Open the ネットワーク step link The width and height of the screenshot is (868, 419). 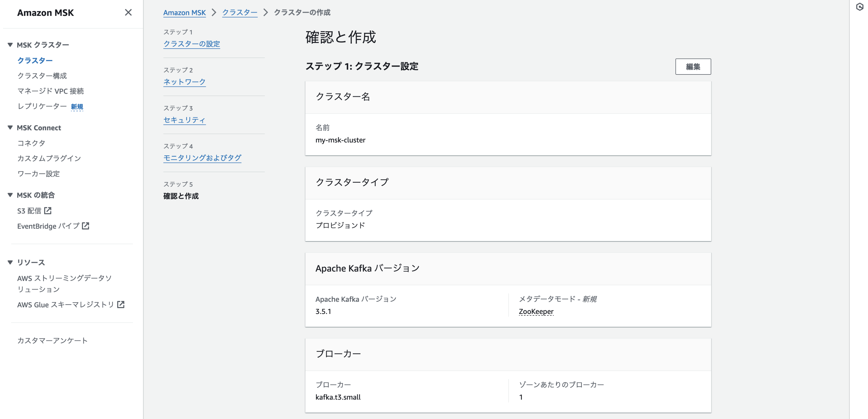pyautogui.click(x=184, y=82)
